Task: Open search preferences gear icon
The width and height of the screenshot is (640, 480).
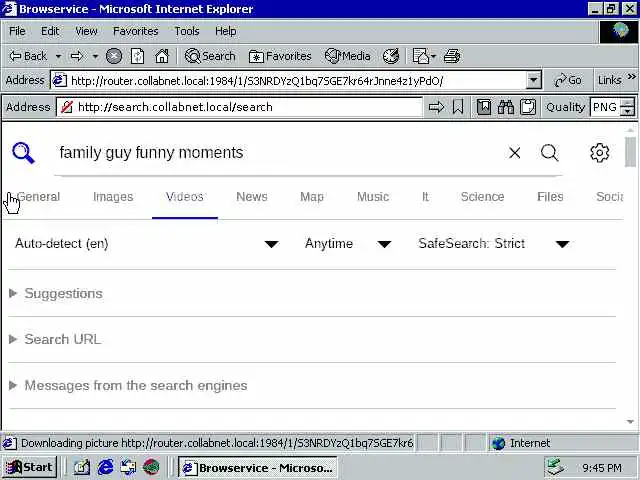Action: pos(600,153)
